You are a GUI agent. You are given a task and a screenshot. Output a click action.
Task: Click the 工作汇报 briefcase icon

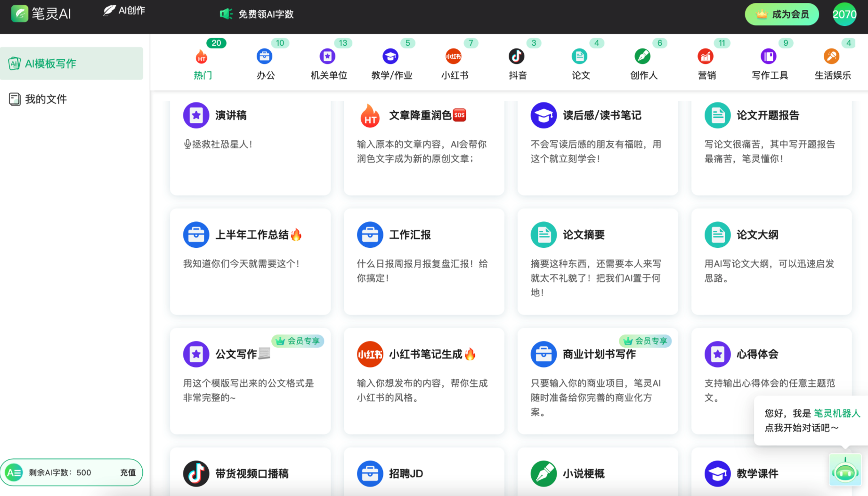coord(370,235)
